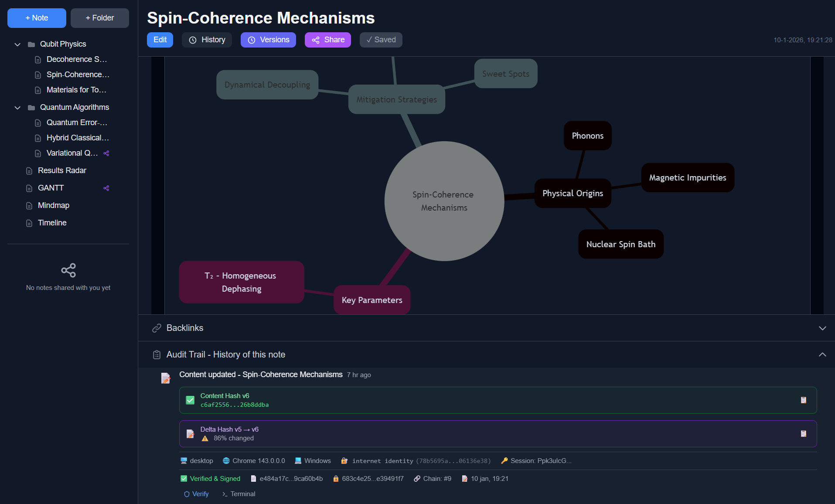Click the link icon beside Backlinks
Viewport: 835px width, 504px height.
coord(156,328)
